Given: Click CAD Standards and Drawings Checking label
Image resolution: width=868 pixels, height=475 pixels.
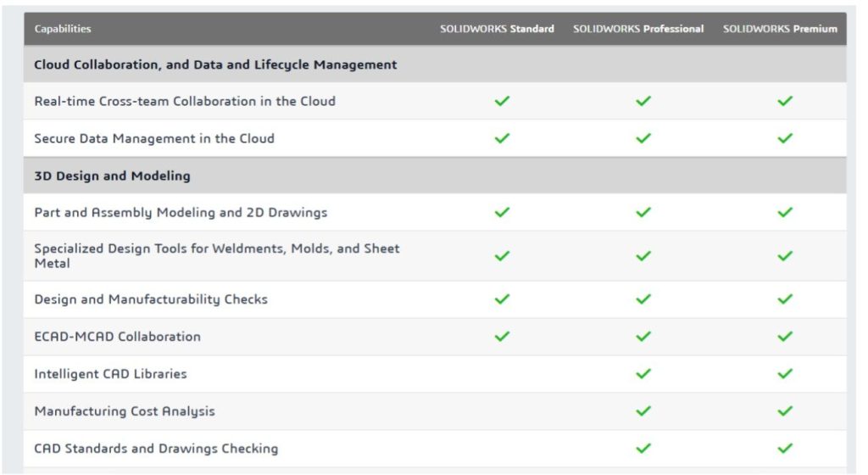Looking at the screenshot, I should click(156, 449).
